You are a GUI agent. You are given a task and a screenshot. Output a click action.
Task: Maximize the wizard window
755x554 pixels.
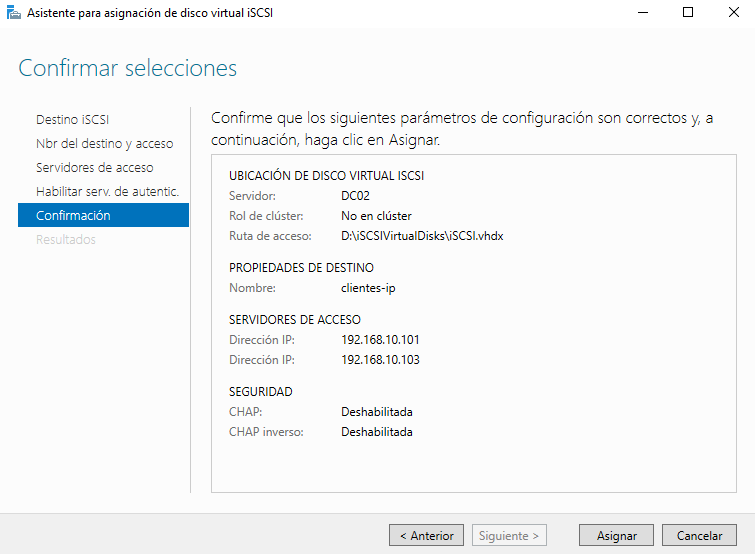[688, 13]
